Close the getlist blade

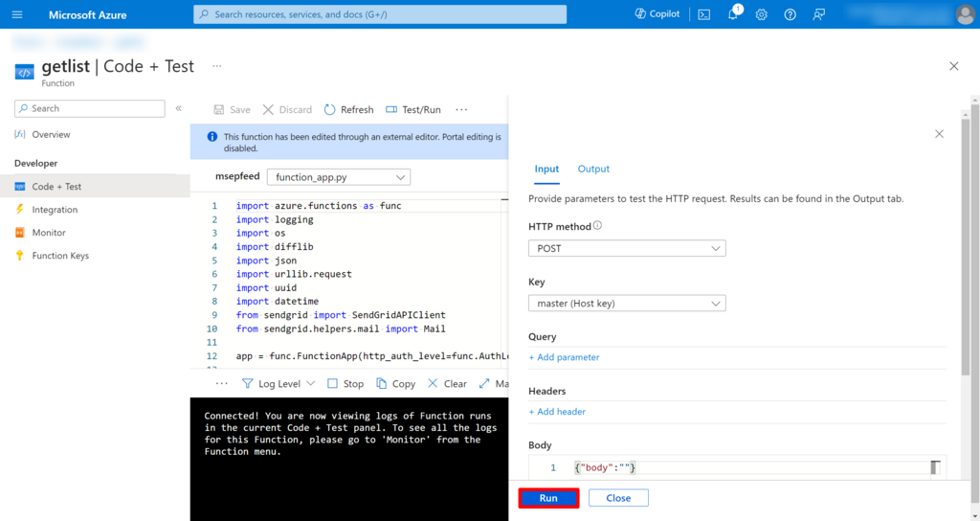(954, 66)
